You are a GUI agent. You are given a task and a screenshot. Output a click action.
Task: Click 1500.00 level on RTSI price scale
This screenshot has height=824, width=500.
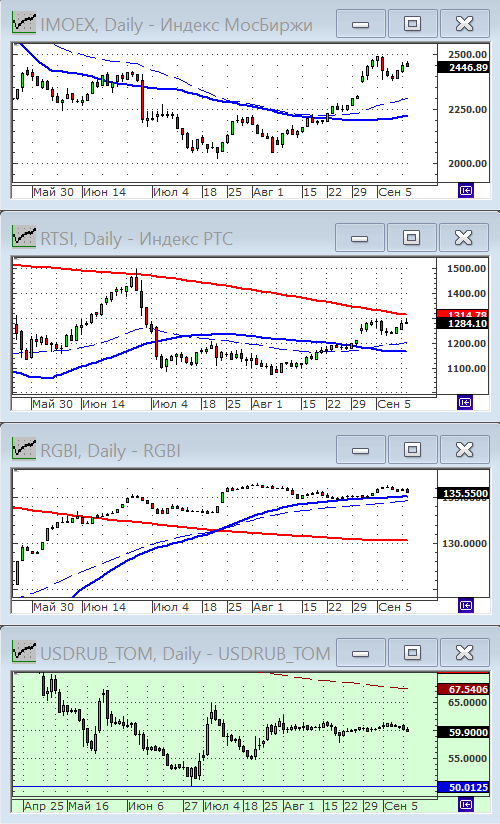pos(466,269)
